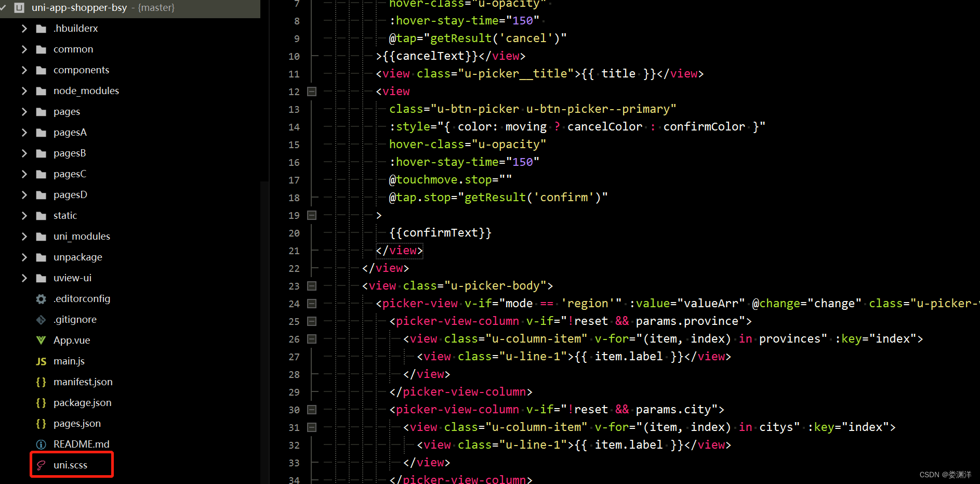Click the Sass icon beside uni.scss
This screenshot has height=484, width=980.
(41, 465)
